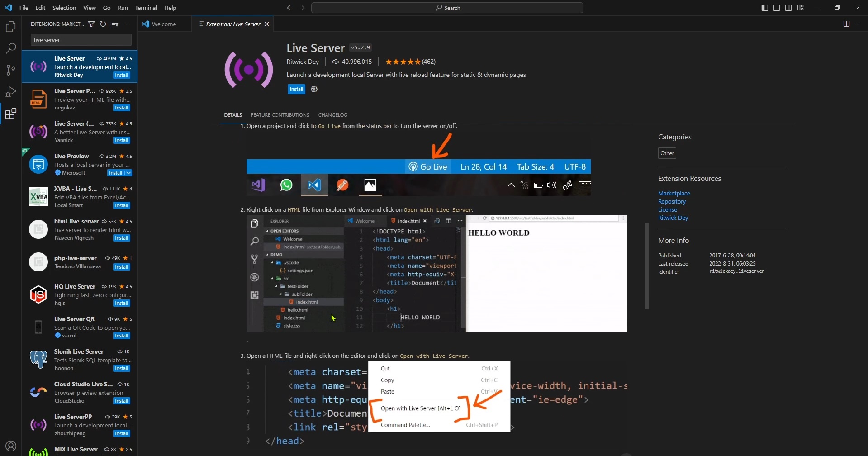Screen dimensions: 868x456
Task: Click the Live Server extension settings gear
Action: click(314, 89)
